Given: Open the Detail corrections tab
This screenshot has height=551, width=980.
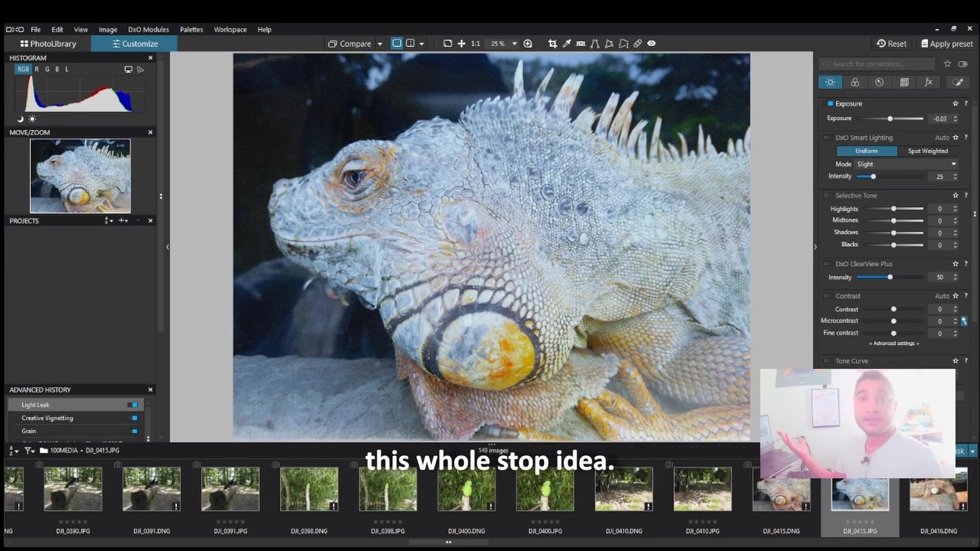Looking at the screenshot, I should (880, 82).
